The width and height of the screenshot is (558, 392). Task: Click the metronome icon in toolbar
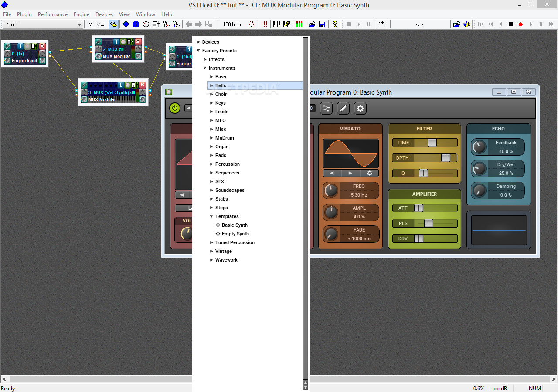252,24
